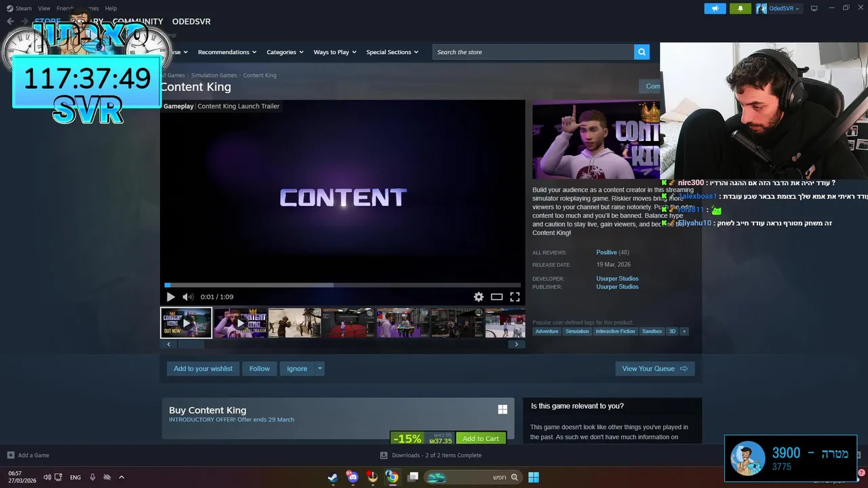
Task: Click the thumbnail strip right arrow
Action: tap(516, 344)
